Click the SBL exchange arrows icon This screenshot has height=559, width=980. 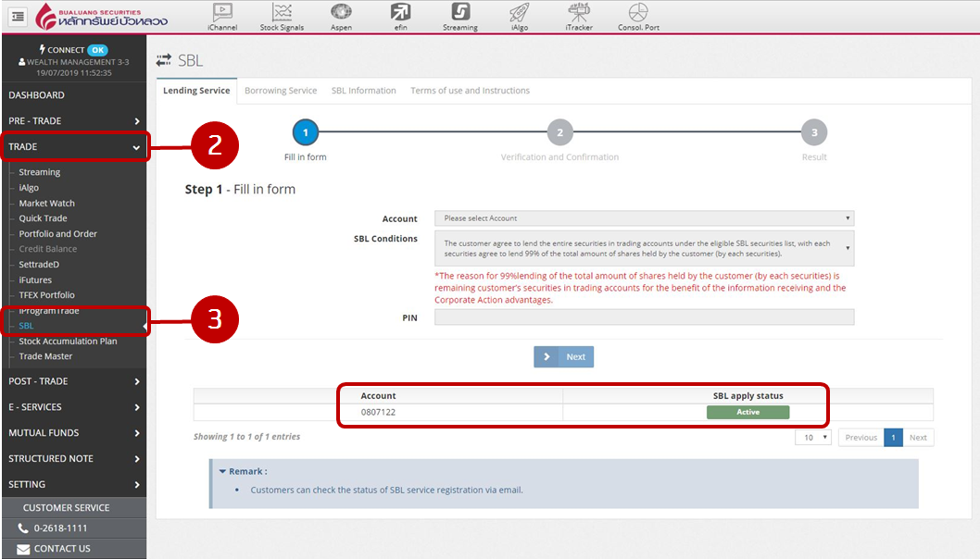pos(164,60)
